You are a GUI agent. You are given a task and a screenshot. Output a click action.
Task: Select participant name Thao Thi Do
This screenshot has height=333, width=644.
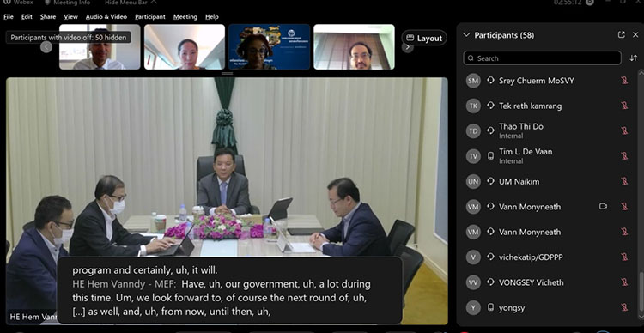tap(521, 126)
